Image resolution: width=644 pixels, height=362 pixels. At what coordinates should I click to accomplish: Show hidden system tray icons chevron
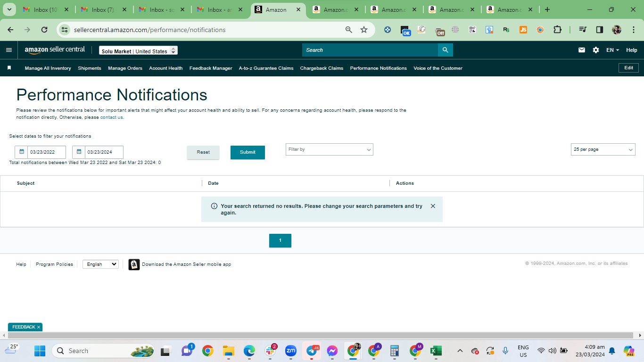click(460, 351)
